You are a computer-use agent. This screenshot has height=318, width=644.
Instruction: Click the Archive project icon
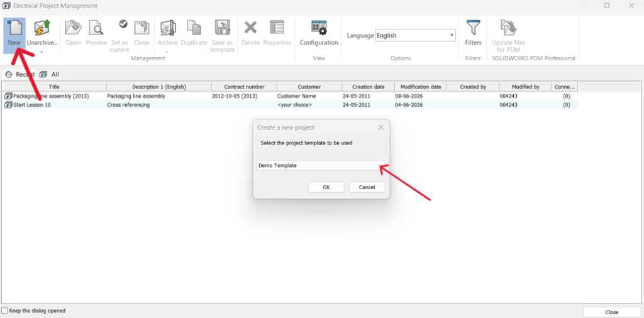[x=168, y=28]
